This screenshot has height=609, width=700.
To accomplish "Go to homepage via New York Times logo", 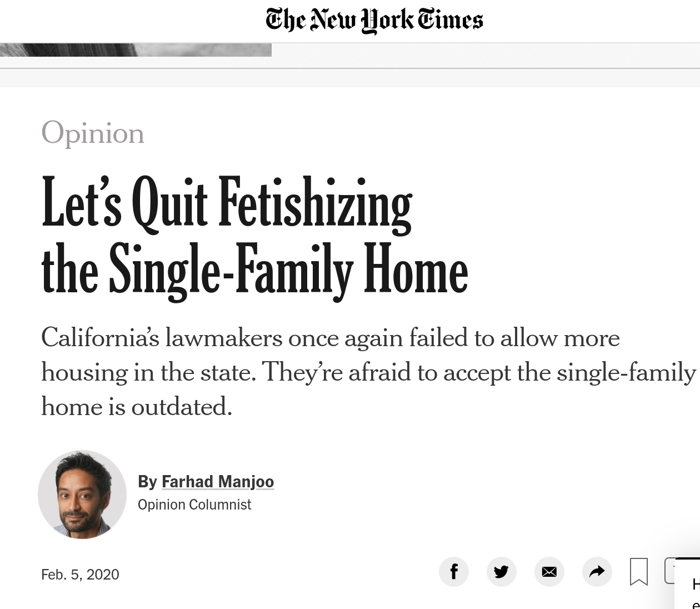I will pos(374,20).
